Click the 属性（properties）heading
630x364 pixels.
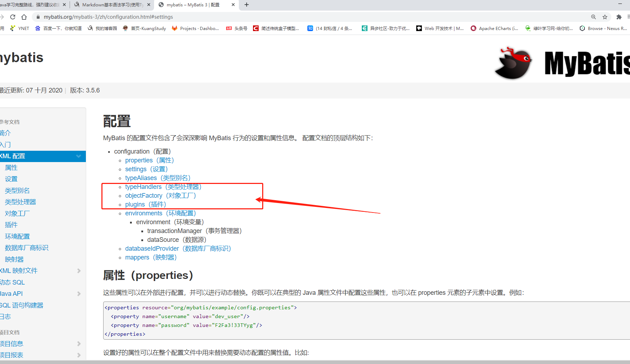[x=148, y=275]
